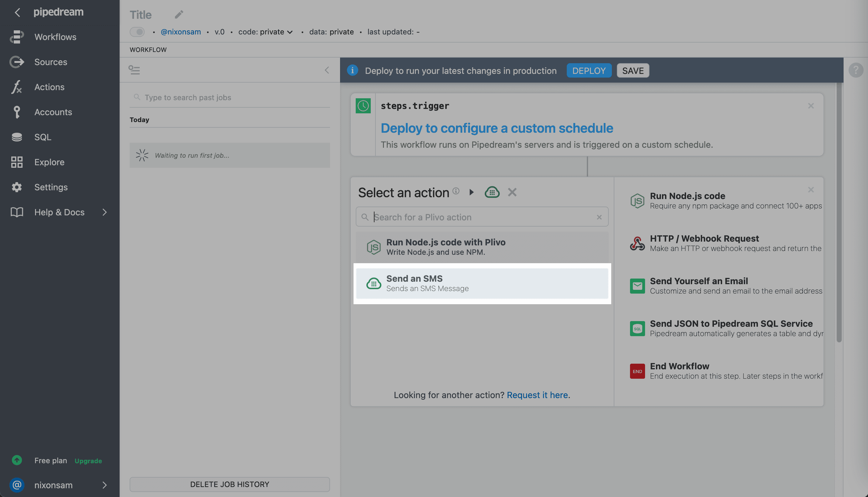The width and height of the screenshot is (868, 497).
Task: Open the help question mark icon
Action: (856, 70)
